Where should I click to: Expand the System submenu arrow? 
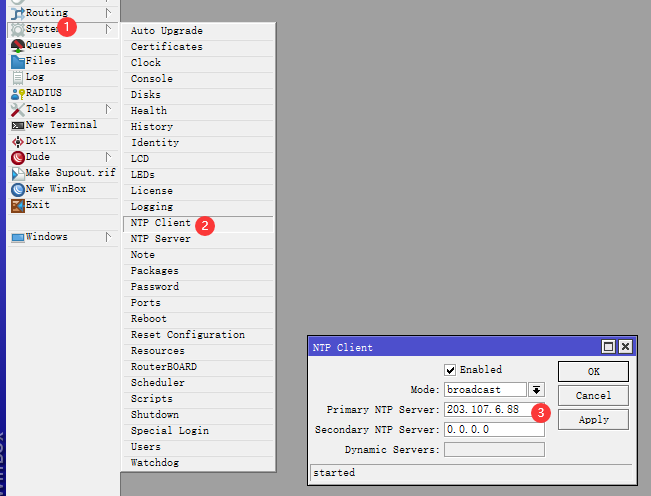pos(108,29)
